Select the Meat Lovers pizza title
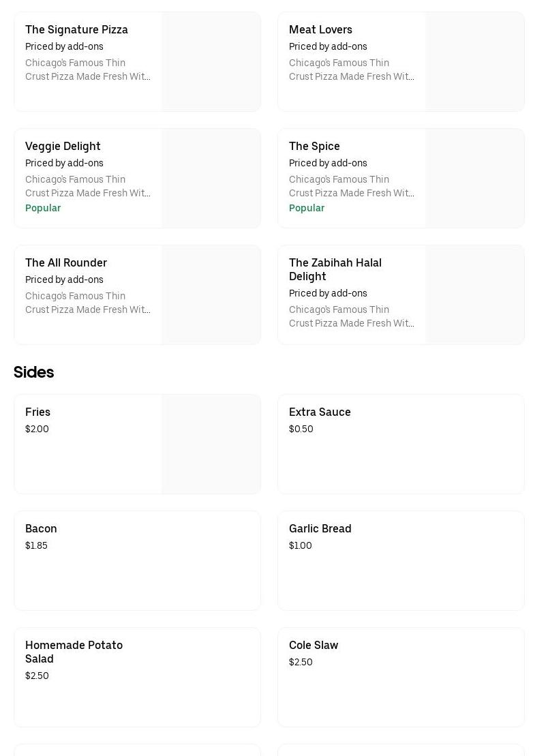 click(320, 30)
